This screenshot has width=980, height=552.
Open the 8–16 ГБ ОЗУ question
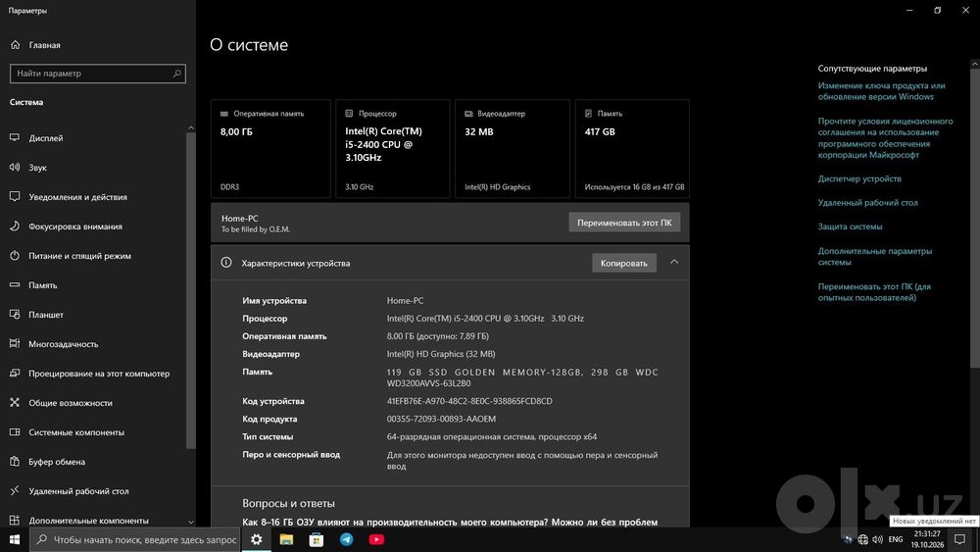pos(450,522)
